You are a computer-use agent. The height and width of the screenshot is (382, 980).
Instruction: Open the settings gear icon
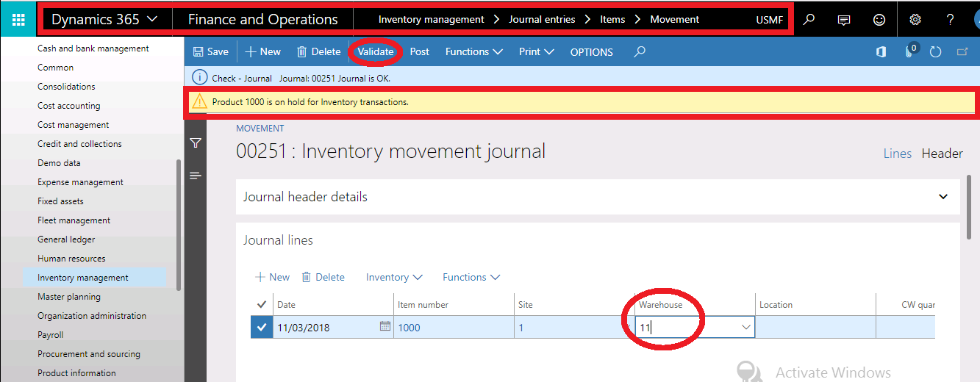(915, 20)
